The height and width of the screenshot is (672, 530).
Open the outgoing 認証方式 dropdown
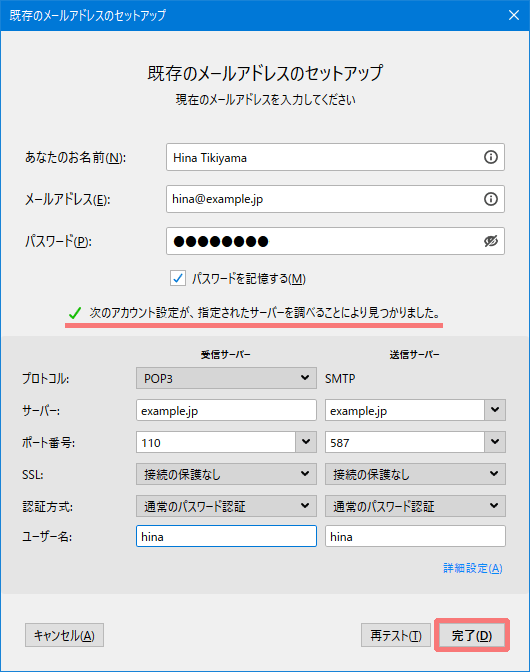[x=415, y=506]
